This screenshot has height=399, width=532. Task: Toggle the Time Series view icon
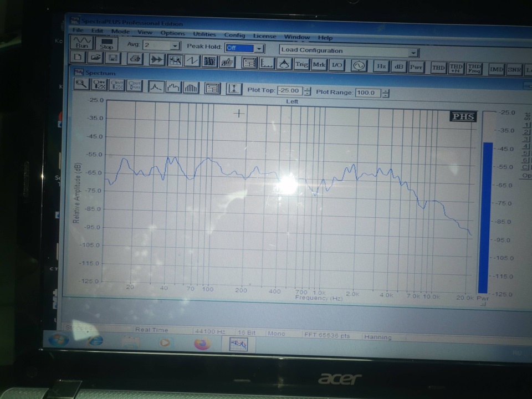click(156, 60)
